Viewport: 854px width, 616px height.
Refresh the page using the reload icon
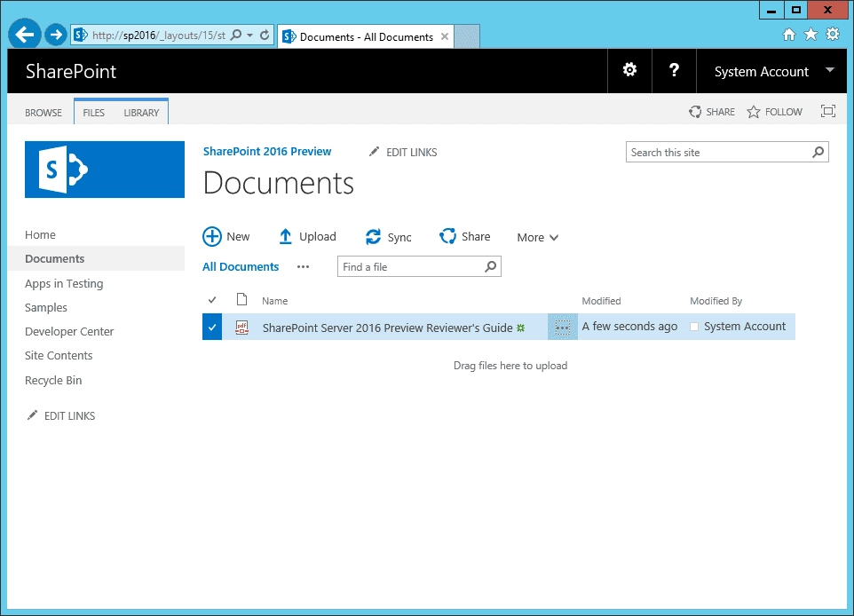tap(265, 36)
